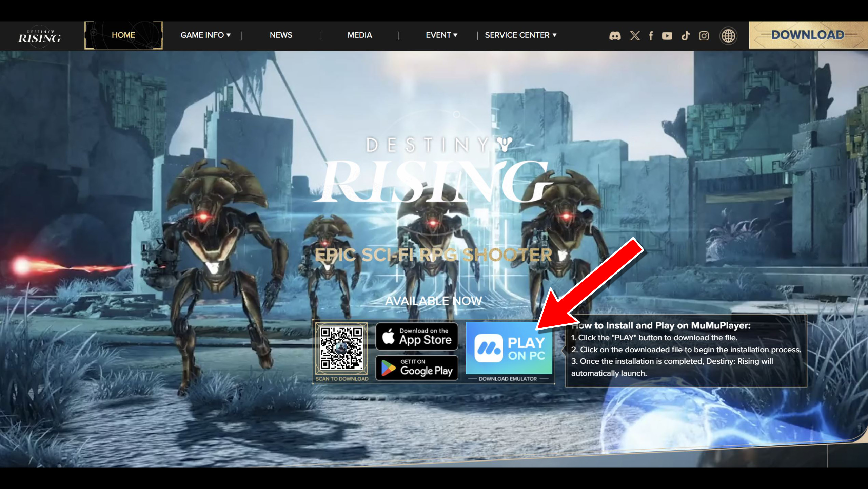Open the Instagram social icon
868x489 pixels.
pyautogui.click(x=704, y=36)
